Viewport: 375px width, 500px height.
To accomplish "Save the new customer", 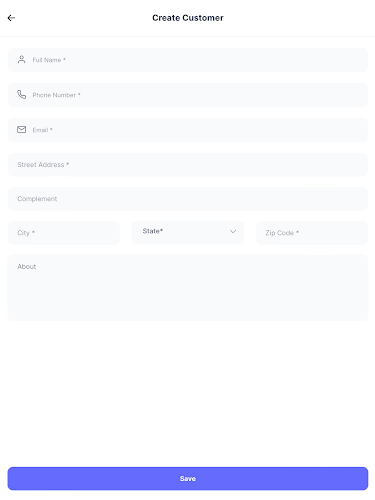I will tap(188, 479).
